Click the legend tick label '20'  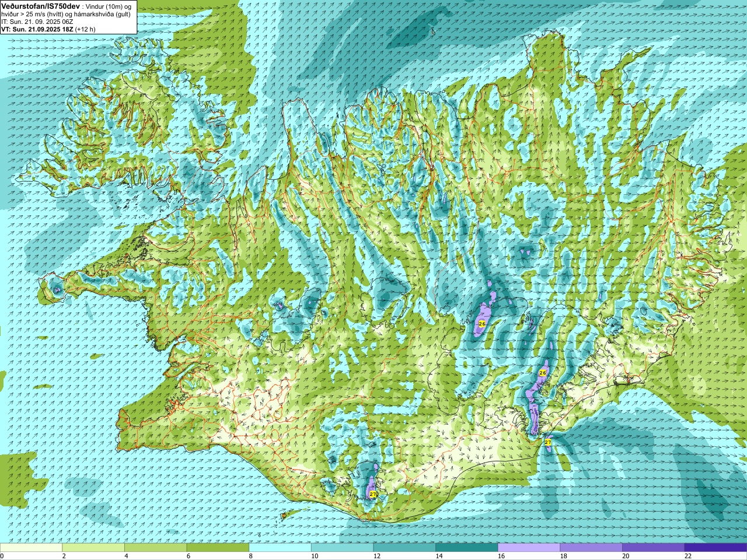click(x=626, y=556)
